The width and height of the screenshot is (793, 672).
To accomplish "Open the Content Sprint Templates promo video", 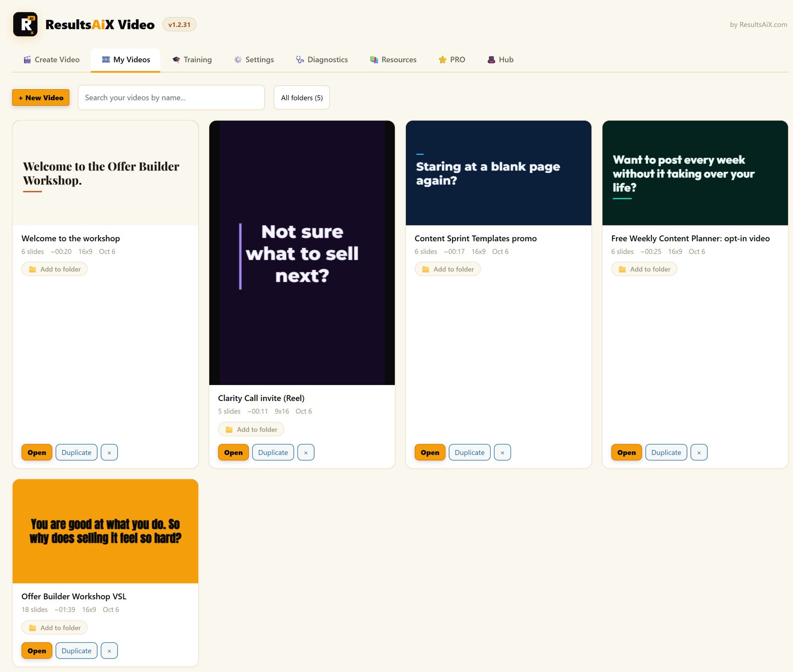I will [430, 452].
